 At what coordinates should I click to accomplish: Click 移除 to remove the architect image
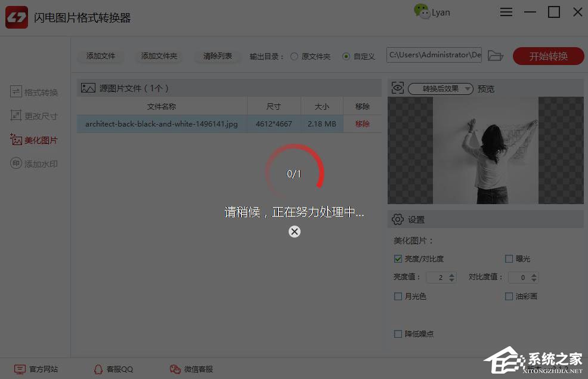pyautogui.click(x=362, y=124)
